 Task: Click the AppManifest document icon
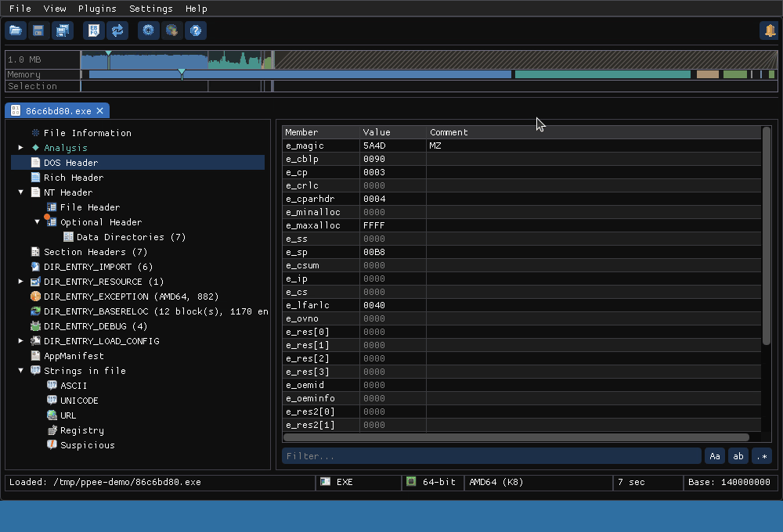click(35, 356)
